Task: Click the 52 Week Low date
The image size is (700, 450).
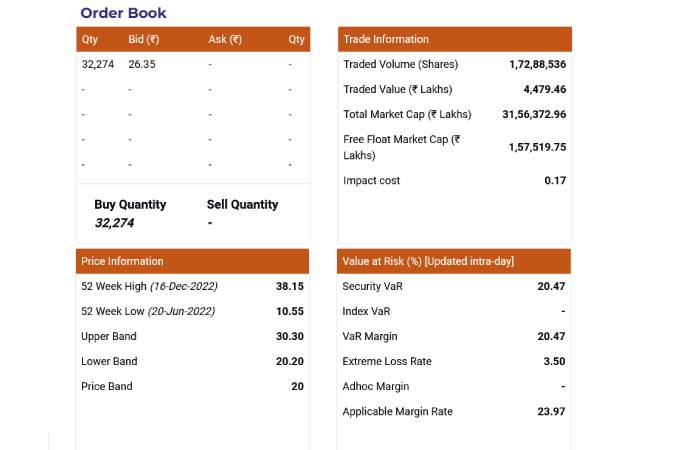Action: 181,311
